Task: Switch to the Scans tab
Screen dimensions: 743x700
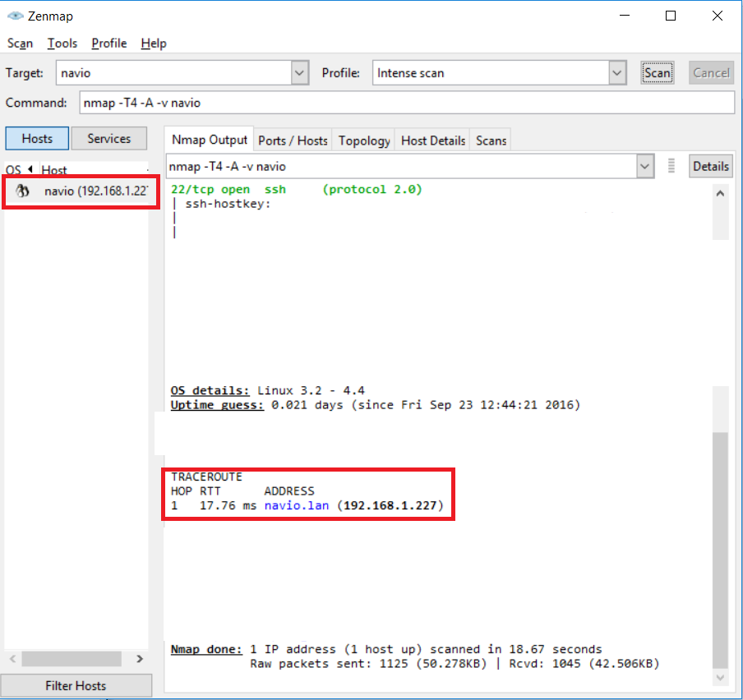Action: point(491,140)
